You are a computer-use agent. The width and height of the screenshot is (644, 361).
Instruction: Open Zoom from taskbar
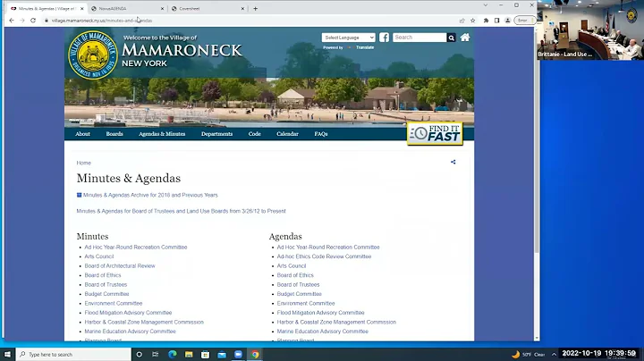(x=238, y=354)
